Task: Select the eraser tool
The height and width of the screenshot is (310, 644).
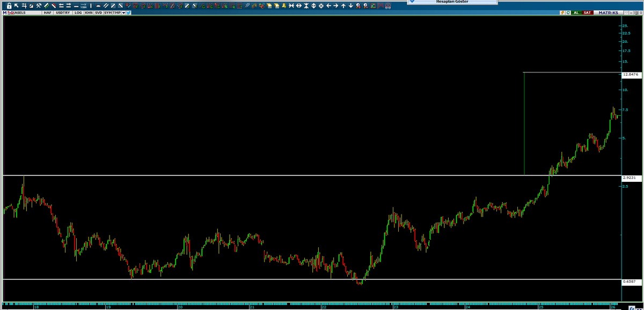Action: (x=54, y=6)
